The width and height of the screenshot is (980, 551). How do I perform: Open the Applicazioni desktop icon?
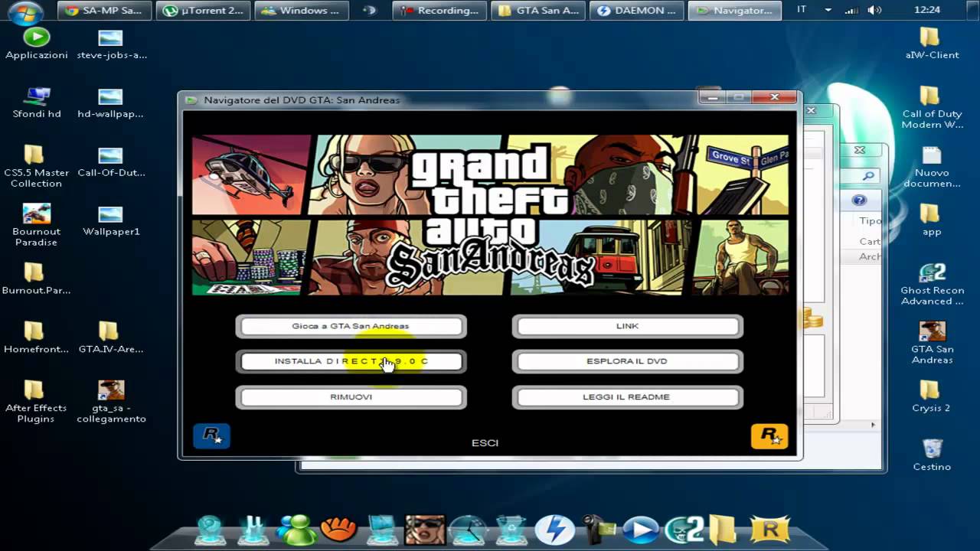click(36, 44)
